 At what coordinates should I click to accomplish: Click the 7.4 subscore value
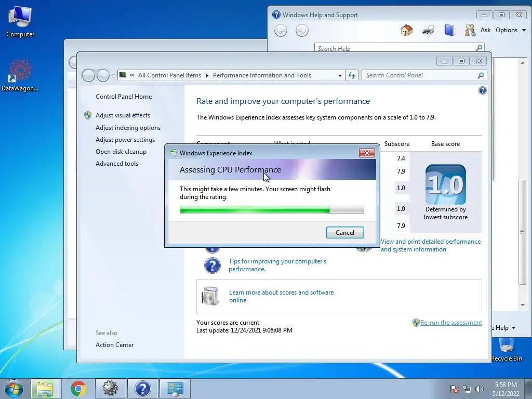click(x=401, y=158)
